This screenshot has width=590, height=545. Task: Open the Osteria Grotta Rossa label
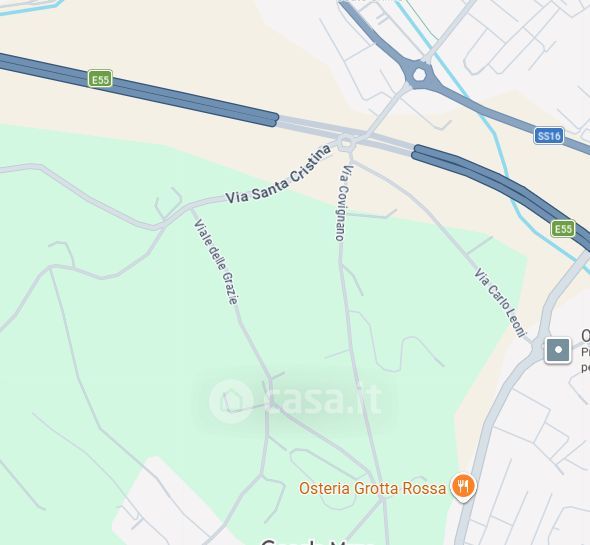tap(373, 489)
